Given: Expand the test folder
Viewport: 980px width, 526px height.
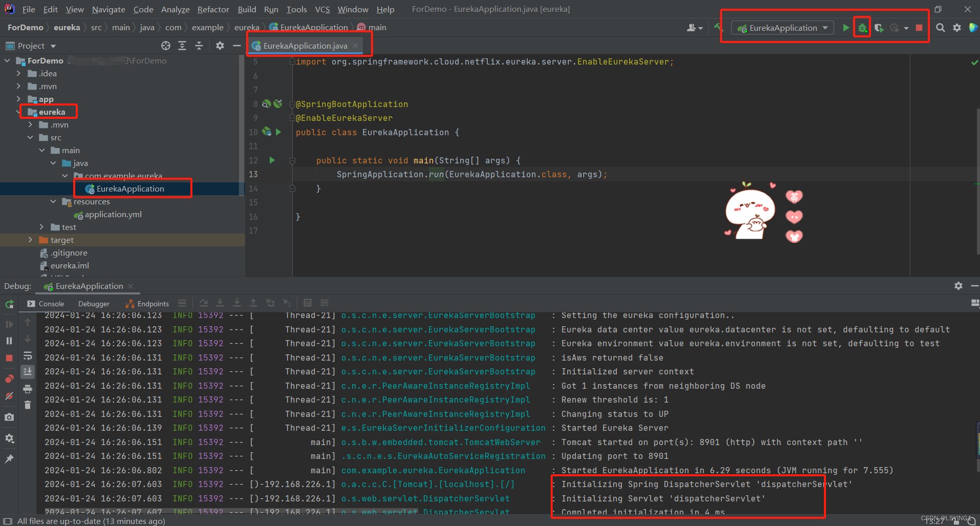Looking at the screenshot, I should (x=42, y=227).
